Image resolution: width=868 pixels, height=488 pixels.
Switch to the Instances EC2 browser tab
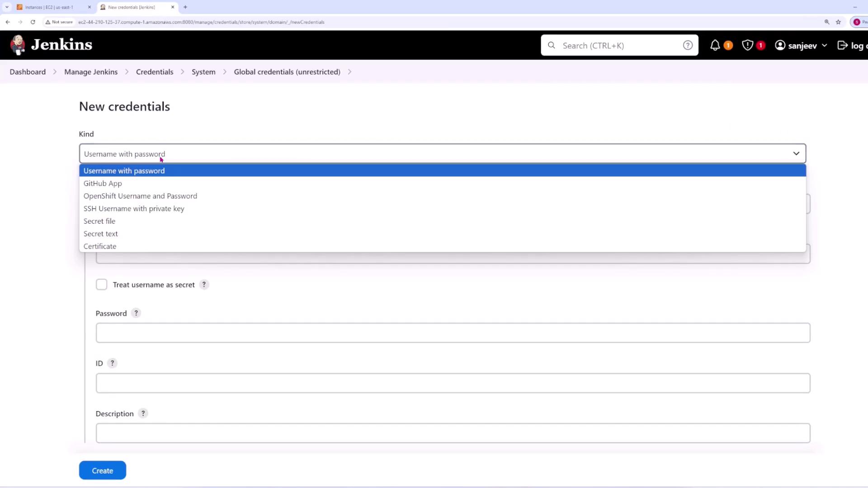point(49,7)
